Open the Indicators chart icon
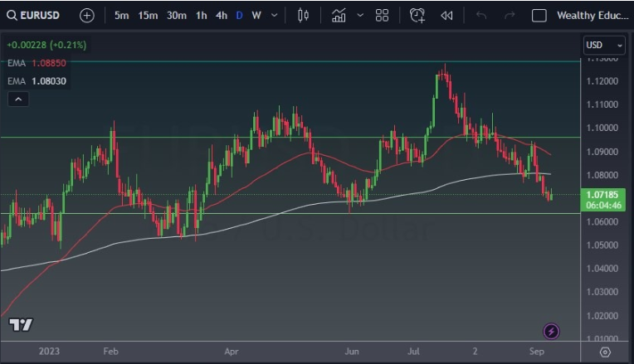Viewport: 634px width, 364px height. point(339,15)
